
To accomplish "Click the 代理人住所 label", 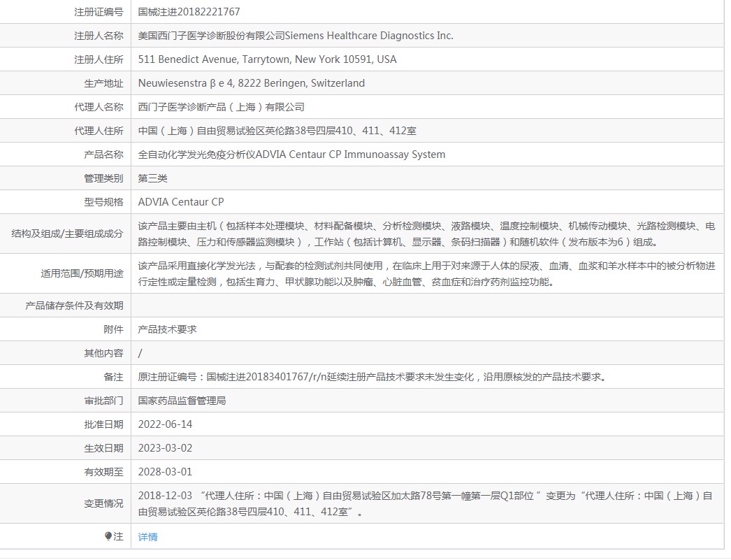I will point(99,131).
